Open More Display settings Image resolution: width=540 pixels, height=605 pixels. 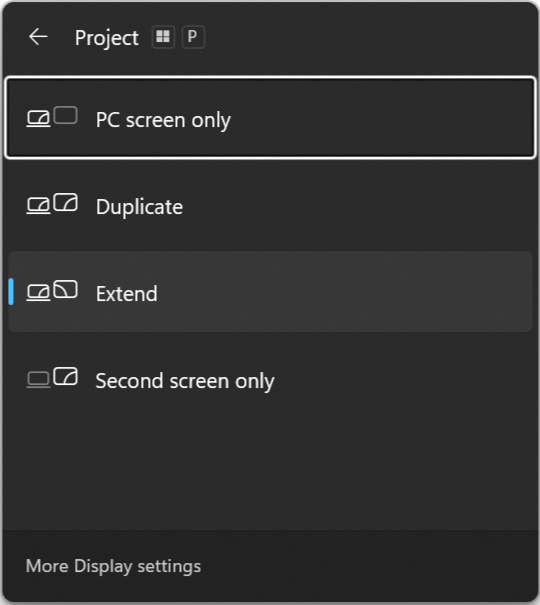coord(113,566)
